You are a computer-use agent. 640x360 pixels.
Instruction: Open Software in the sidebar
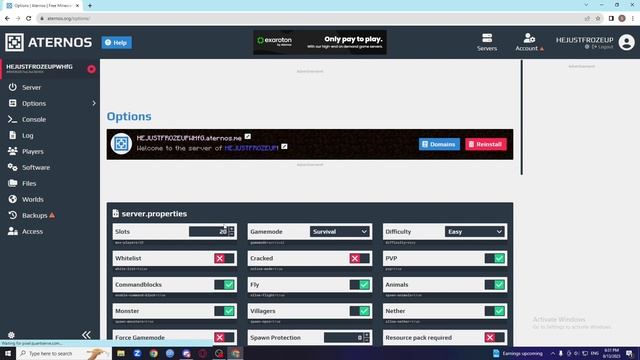tap(36, 167)
